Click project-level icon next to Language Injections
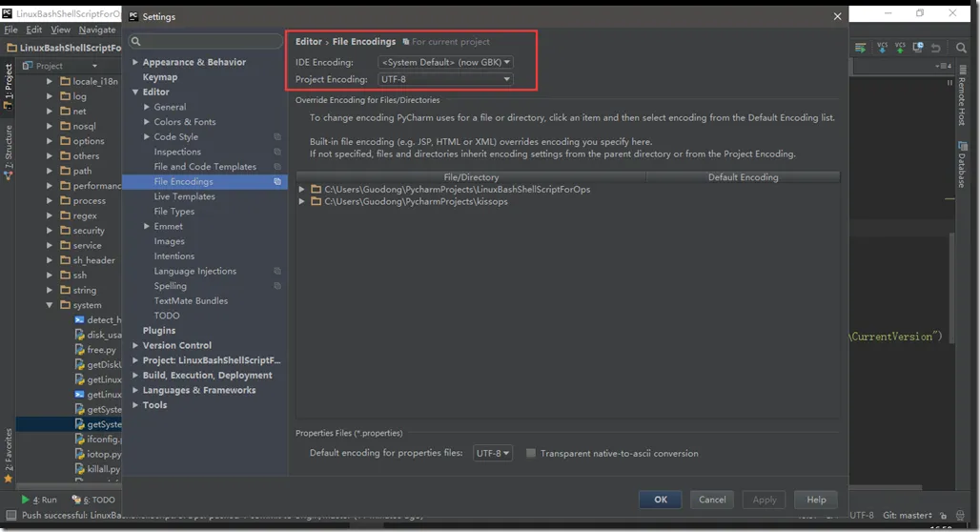Image resolution: width=980 pixels, height=532 pixels. click(x=277, y=271)
